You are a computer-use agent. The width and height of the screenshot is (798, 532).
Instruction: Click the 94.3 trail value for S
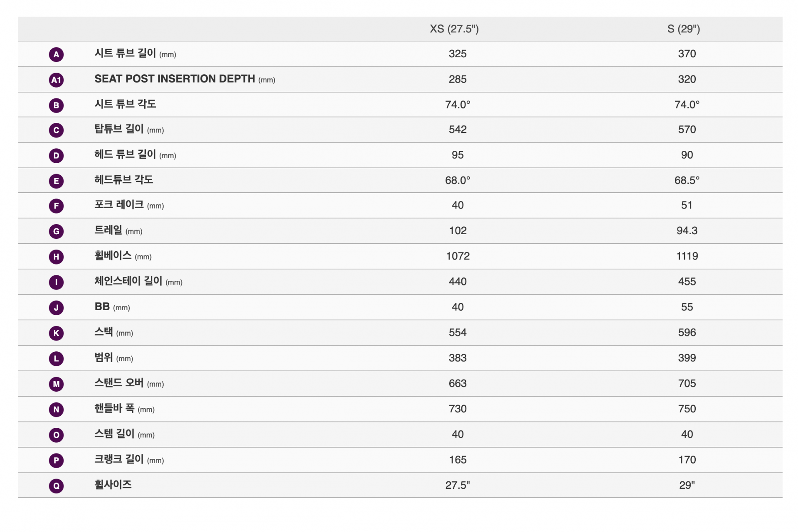pos(687,230)
